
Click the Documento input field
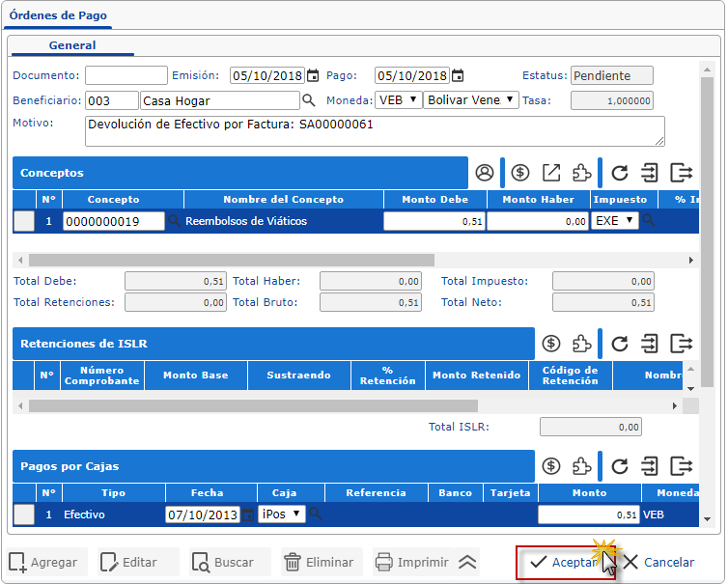coord(126,76)
